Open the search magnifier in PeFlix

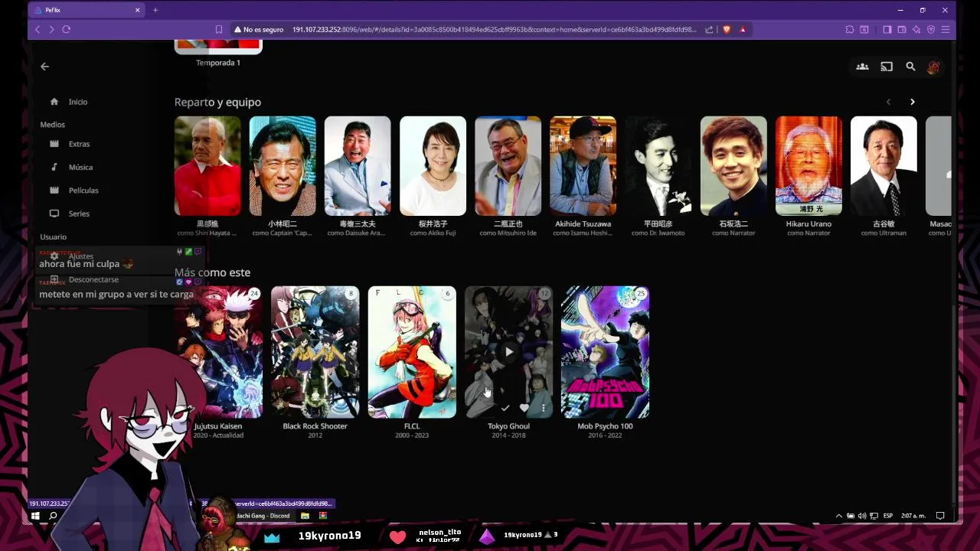point(910,67)
